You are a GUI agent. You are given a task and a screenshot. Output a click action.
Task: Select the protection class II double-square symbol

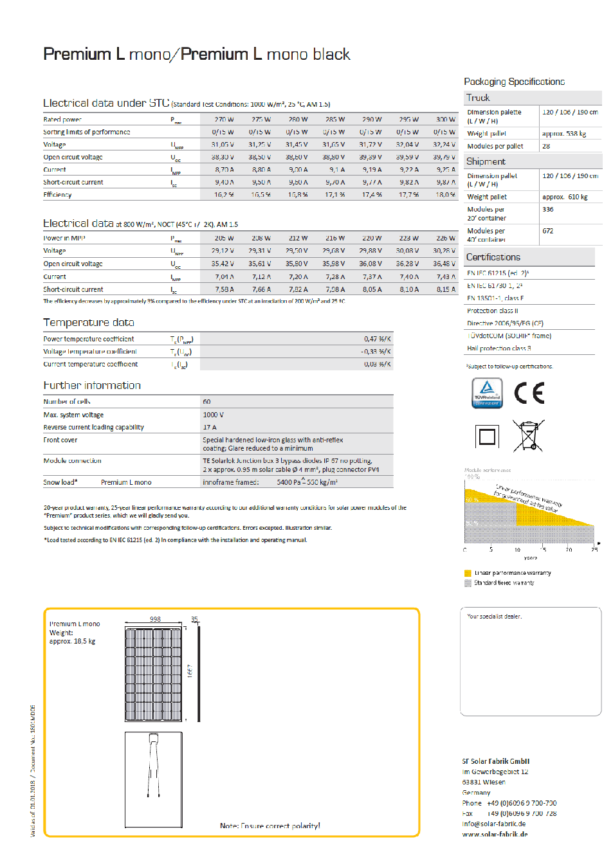click(x=488, y=437)
